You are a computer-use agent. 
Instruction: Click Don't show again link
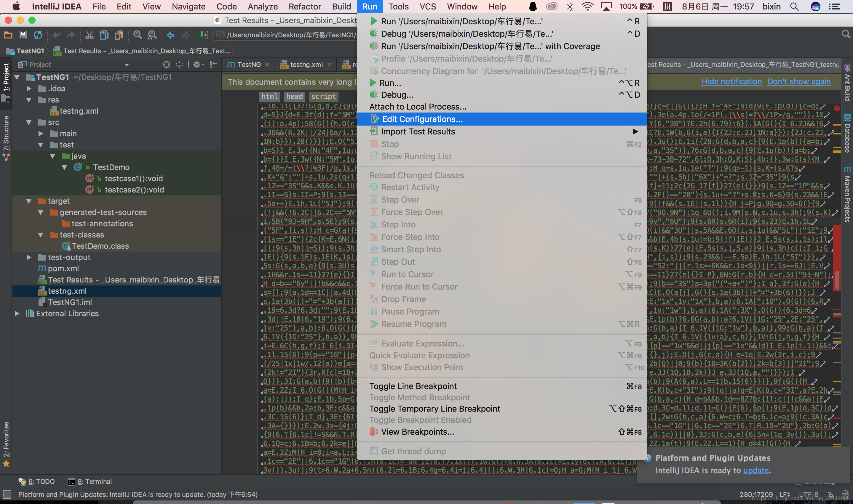(799, 81)
